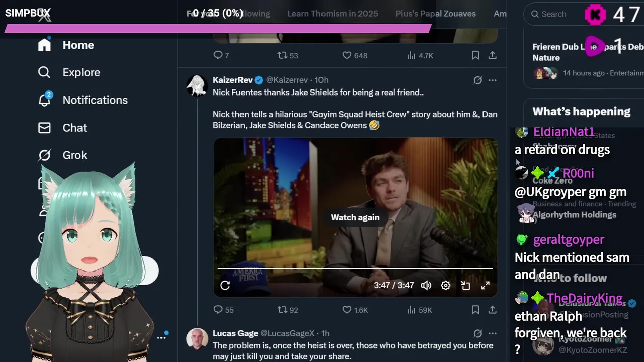Reply to top post with 7 comments

221,55
